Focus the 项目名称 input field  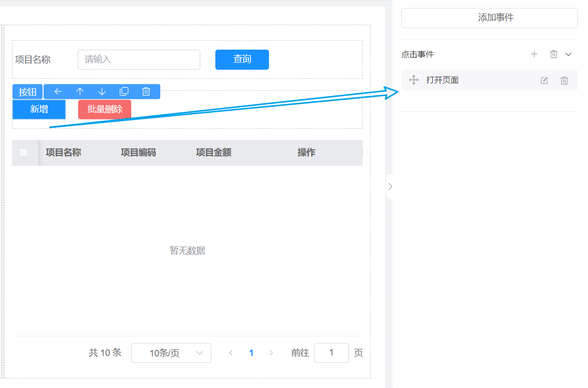coord(139,60)
